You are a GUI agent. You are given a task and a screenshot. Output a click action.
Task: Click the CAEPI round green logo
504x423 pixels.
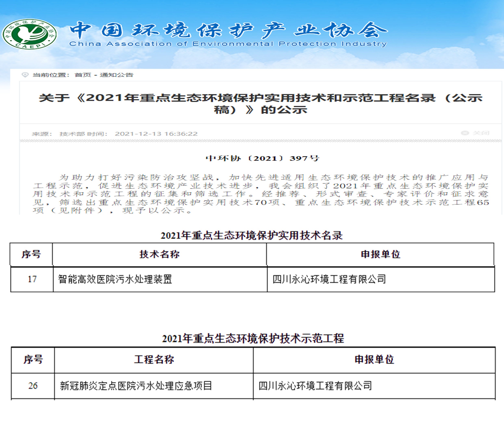click(29, 34)
